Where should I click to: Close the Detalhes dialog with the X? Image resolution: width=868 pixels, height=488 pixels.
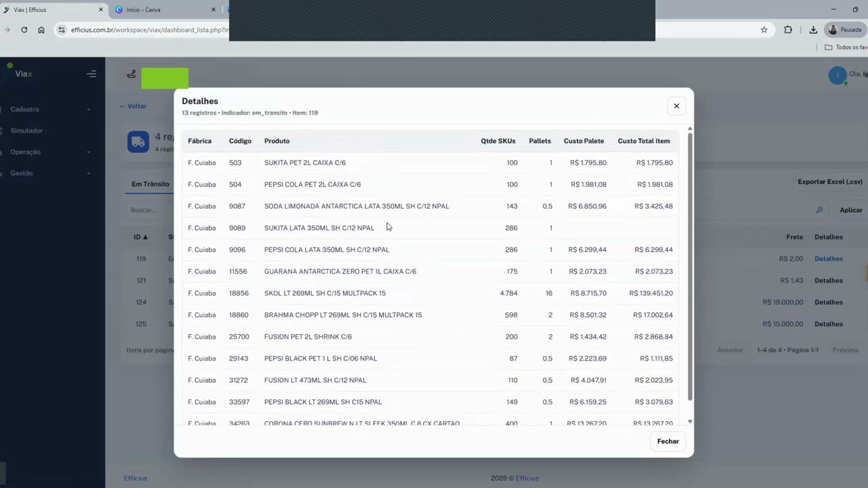(x=676, y=106)
